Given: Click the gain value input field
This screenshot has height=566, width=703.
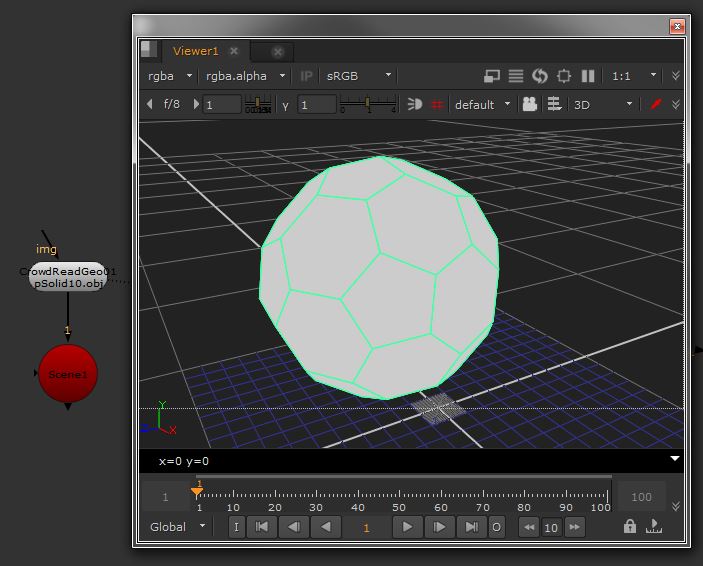Looking at the screenshot, I should 222,104.
